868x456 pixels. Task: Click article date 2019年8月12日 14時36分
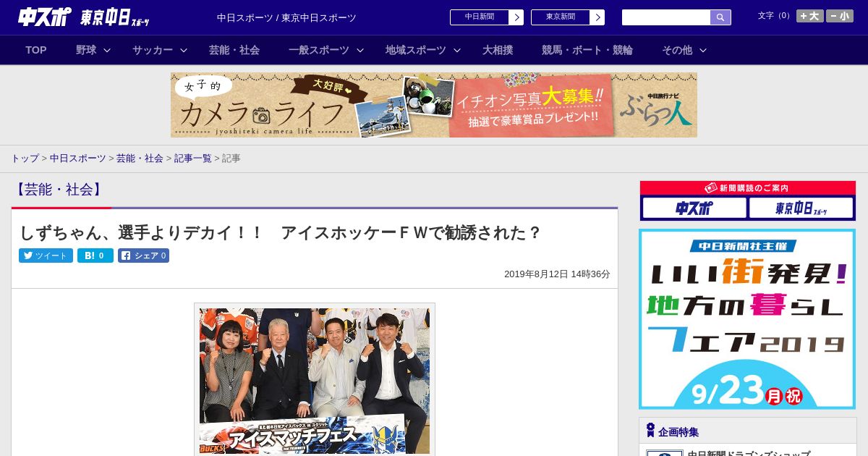point(557,274)
